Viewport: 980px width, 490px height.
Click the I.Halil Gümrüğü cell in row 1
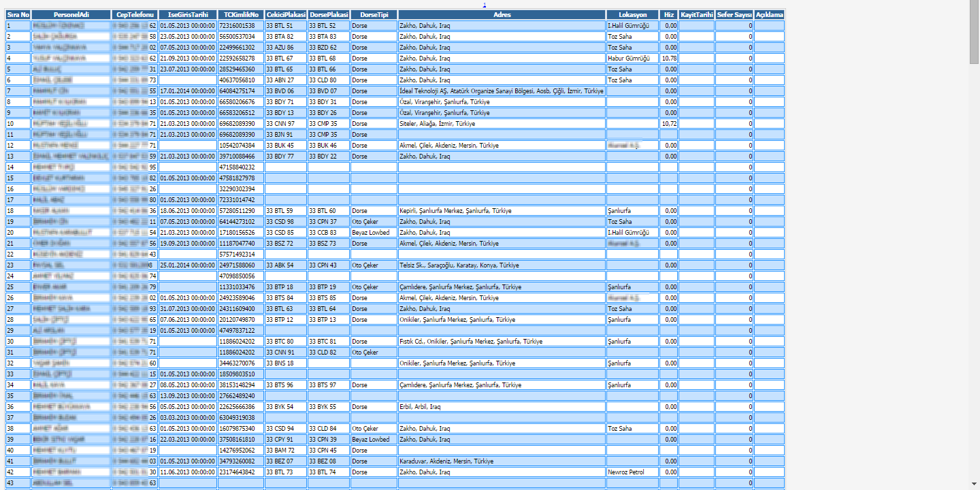point(632,26)
